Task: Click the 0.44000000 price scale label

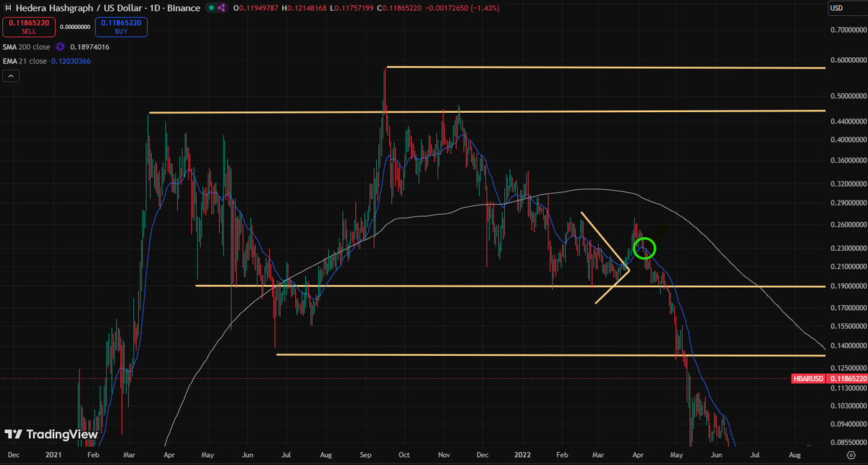Action: tap(848, 121)
